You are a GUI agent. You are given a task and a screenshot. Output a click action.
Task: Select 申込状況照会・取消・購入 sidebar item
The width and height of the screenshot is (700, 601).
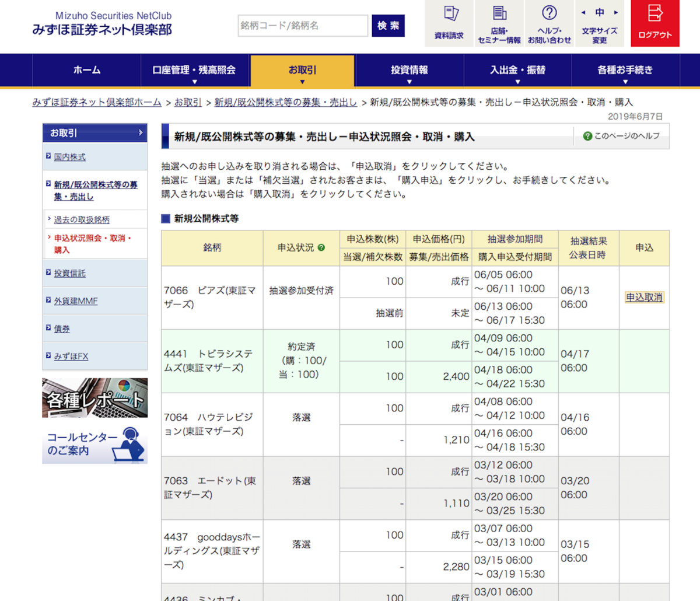pyautogui.click(x=93, y=244)
